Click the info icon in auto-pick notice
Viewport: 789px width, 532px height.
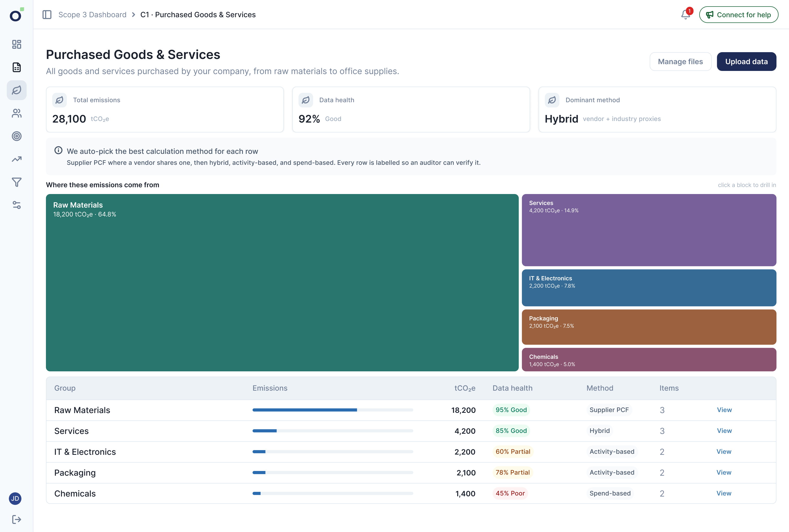click(58, 150)
